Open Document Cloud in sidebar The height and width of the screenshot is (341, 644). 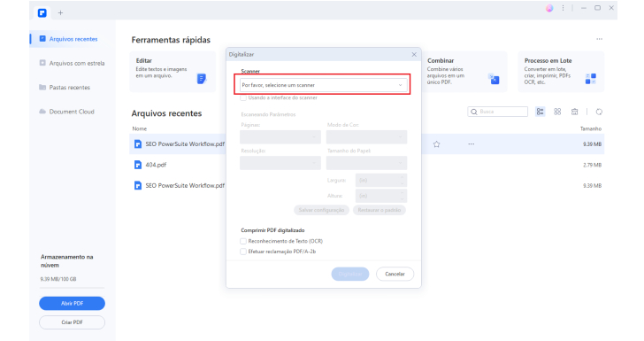66,112
